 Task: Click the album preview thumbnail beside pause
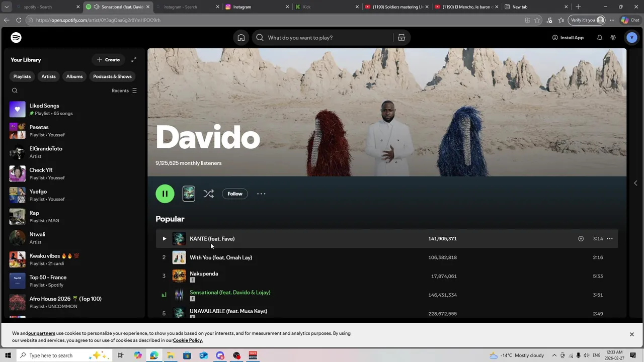(189, 194)
